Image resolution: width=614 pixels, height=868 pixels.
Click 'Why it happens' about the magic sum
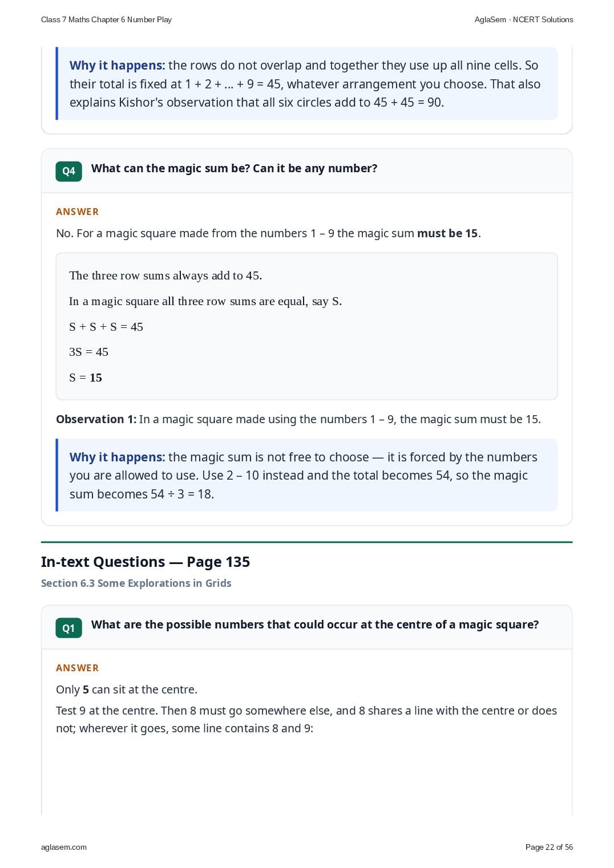[x=117, y=457]
